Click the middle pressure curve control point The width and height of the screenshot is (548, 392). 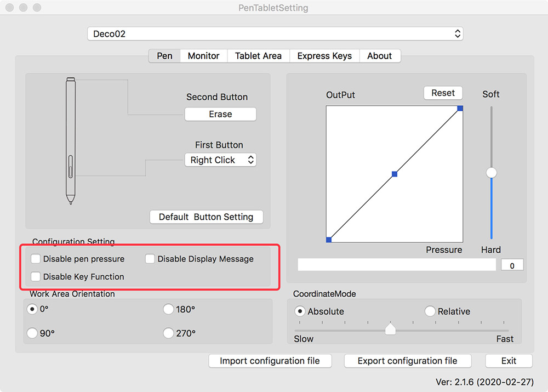pos(395,174)
